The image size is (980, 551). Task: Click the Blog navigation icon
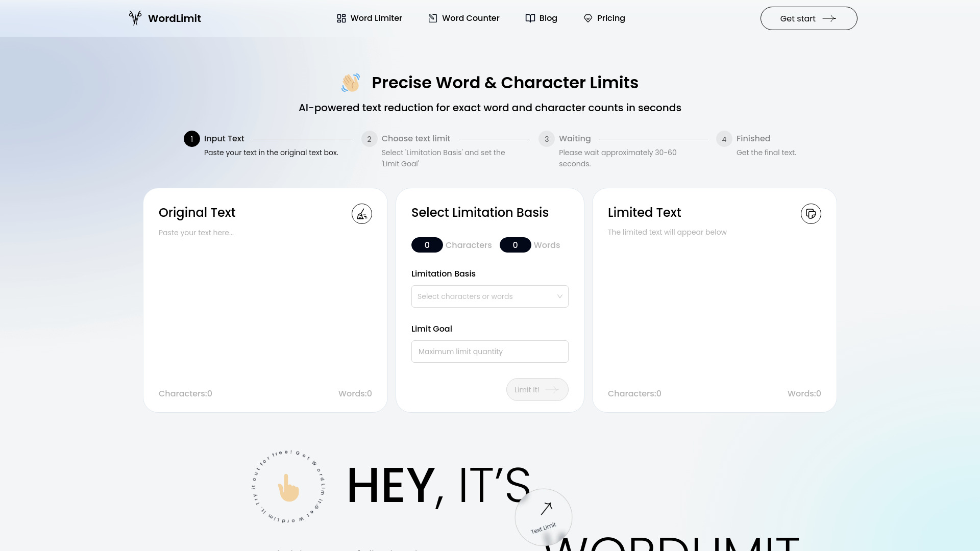click(530, 18)
